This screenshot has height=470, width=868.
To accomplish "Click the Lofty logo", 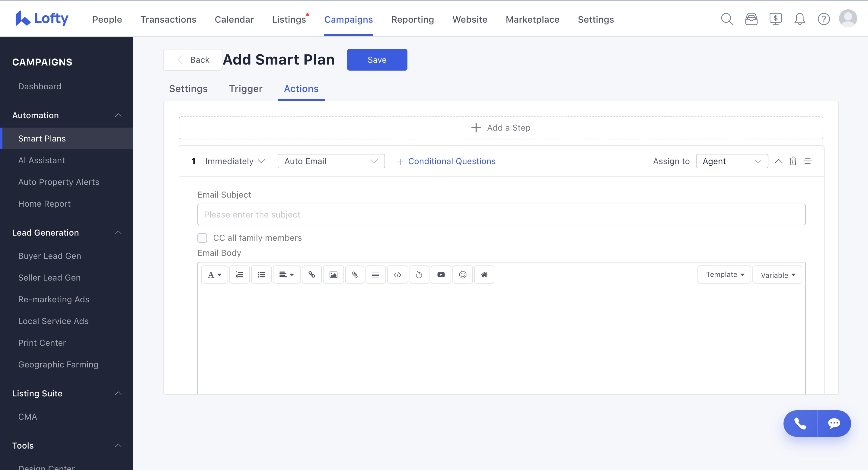I will pos(42,18).
